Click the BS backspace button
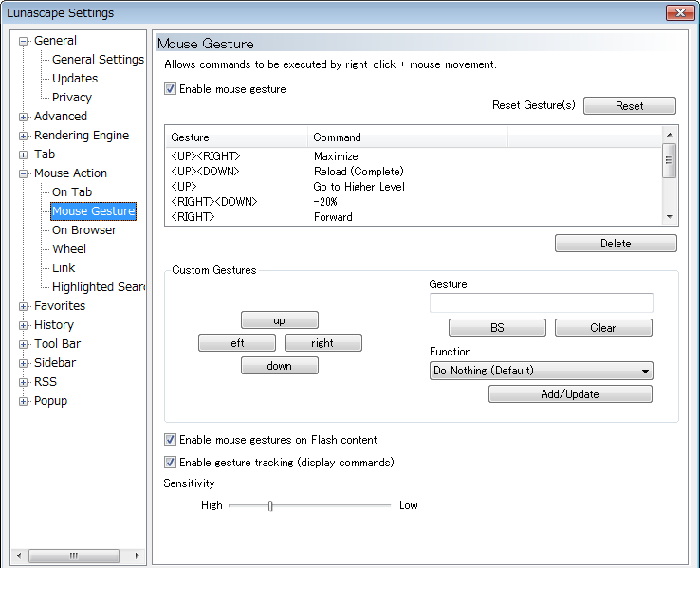This screenshot has height=601, width=700. [497, 327]
